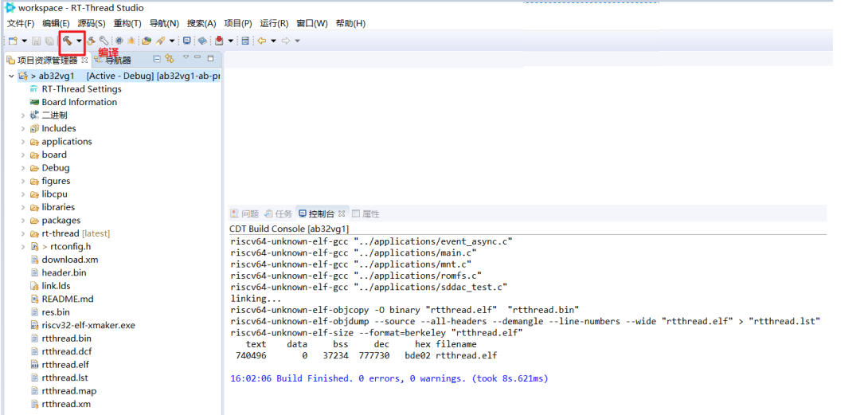Click Collapse All icon in project explorer
The width and height of the screenshot is (868, 415).
pos(157,59)
